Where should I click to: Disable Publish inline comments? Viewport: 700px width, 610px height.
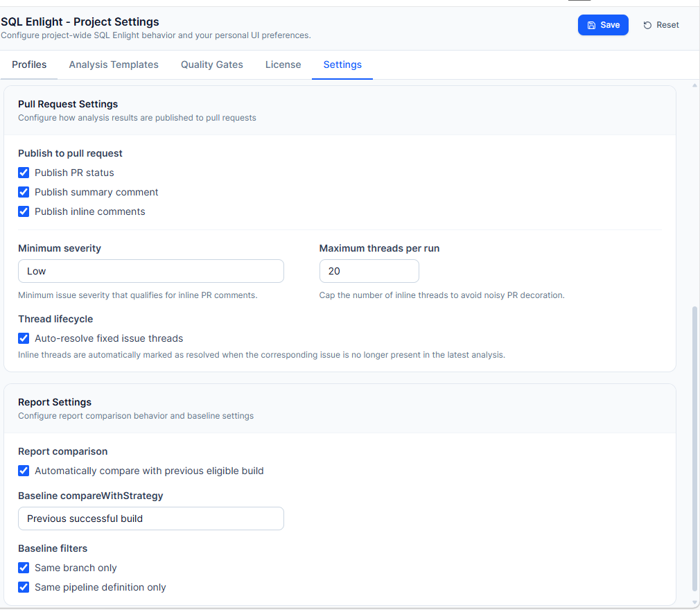tap(24, 211)
